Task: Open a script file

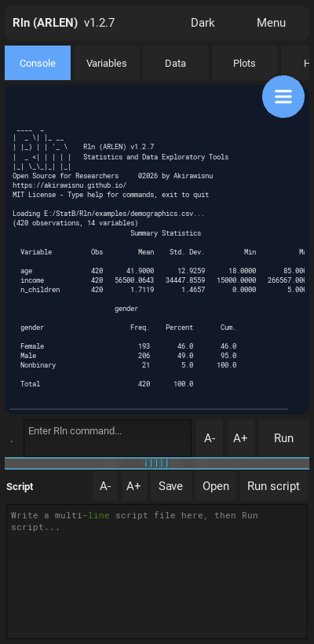Action: click(216, 486)
